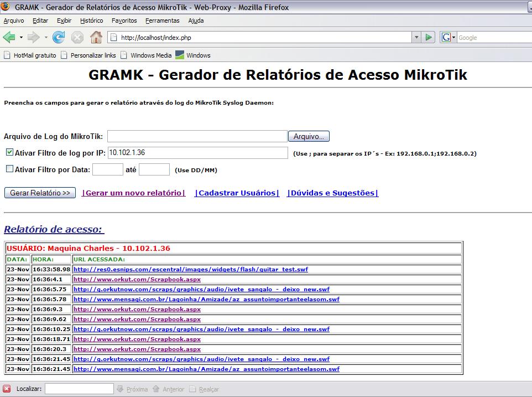Click Próxima find-next button
This screenshot has height=397, width=532.
132,389
